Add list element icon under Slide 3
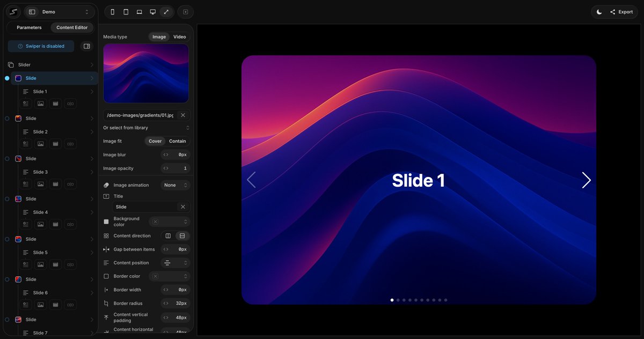The height and width of the screenshot is (339, 644). pos(26,184)
